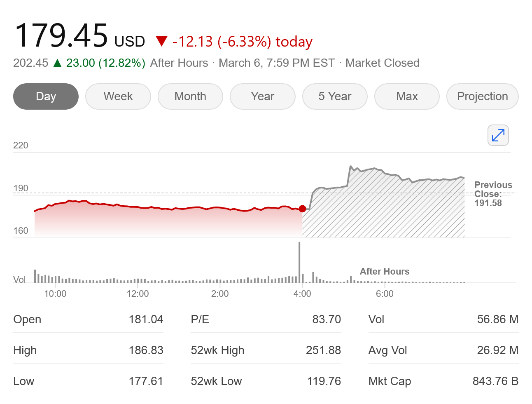Viewport: 532px width, 404px height.
Task: Open the Projection tab
Action: coord(482,96)
